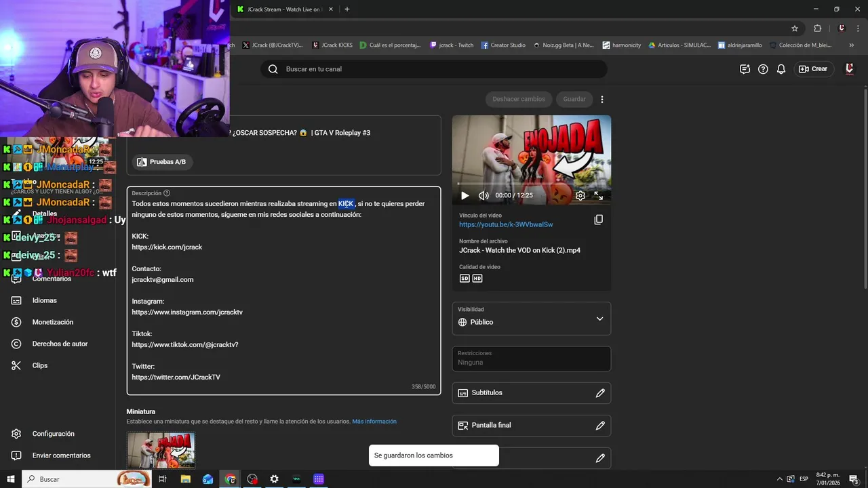
Task: Open Windows Settings gear in taskbar
Action: 274,479
